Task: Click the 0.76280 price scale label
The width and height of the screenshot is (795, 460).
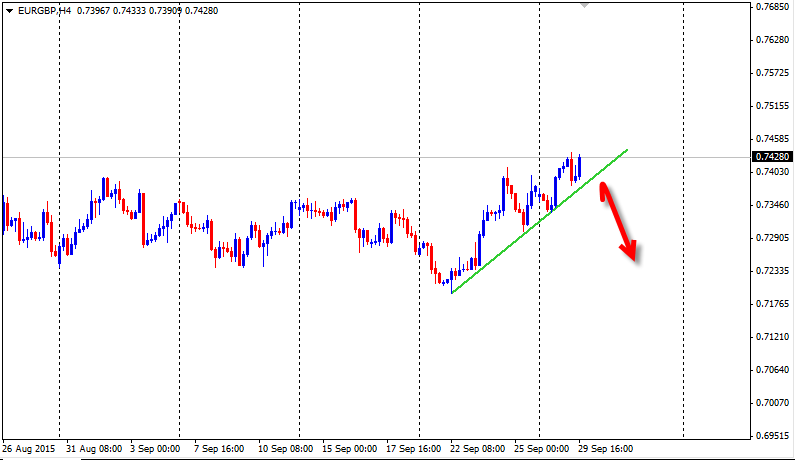Action: [x=773, y=40]
